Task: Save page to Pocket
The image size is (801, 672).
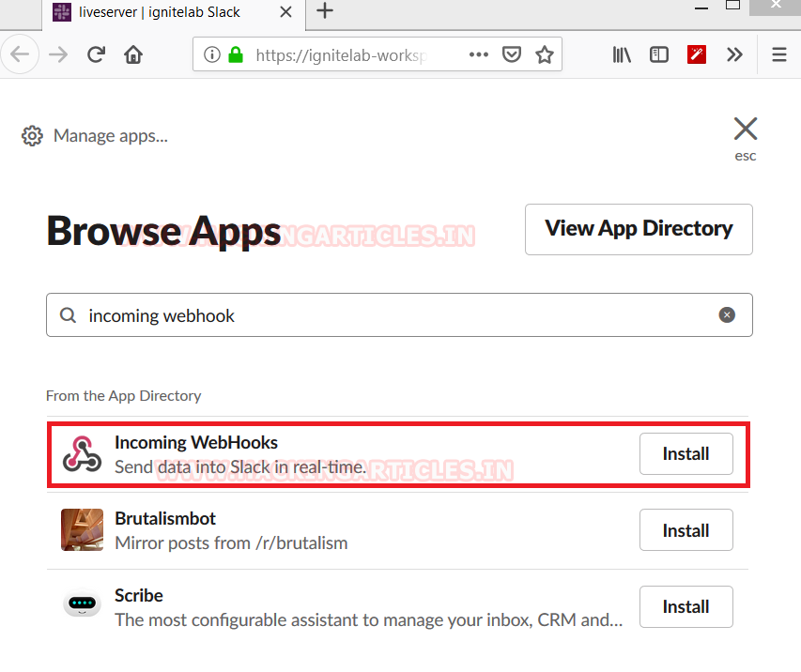Action: point(512,54)
